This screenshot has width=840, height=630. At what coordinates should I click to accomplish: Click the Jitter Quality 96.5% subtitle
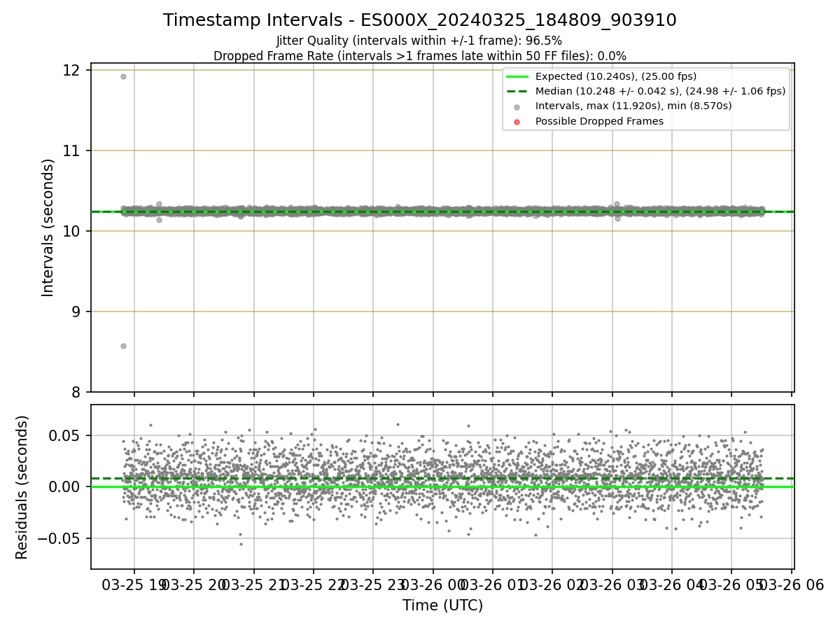pos(419,41)
